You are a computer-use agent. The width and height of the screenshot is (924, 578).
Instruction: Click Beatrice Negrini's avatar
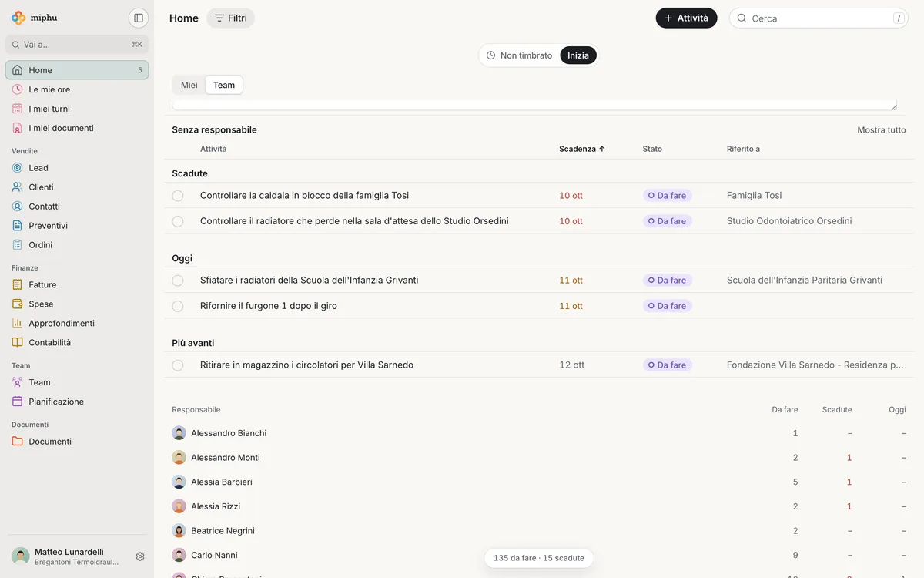[179, 531]
